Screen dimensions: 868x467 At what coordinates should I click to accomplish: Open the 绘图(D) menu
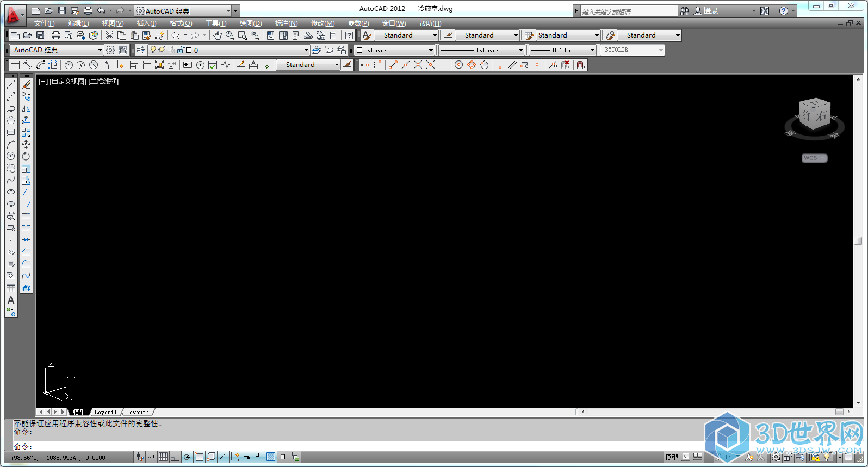(251, 23)
